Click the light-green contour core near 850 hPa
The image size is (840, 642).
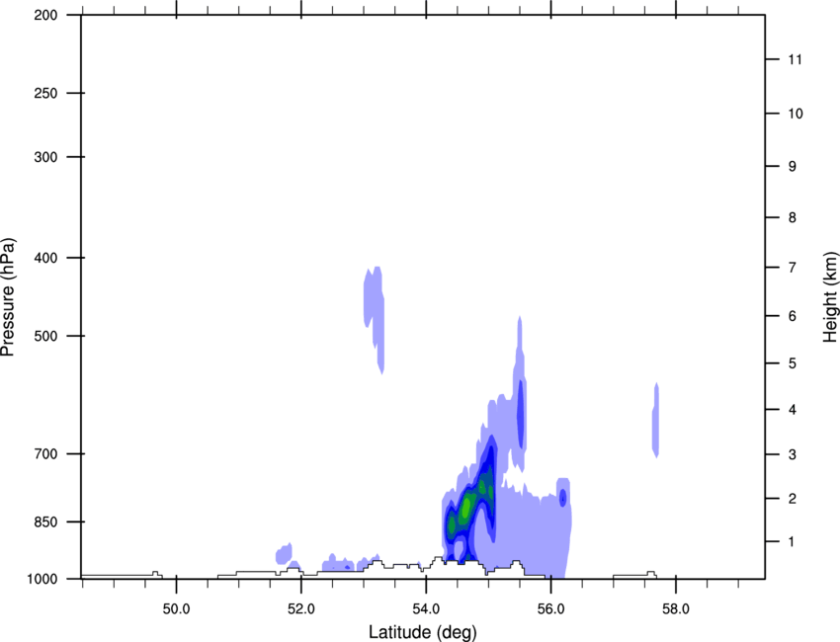pyautogui.click(x=466, y=506)
